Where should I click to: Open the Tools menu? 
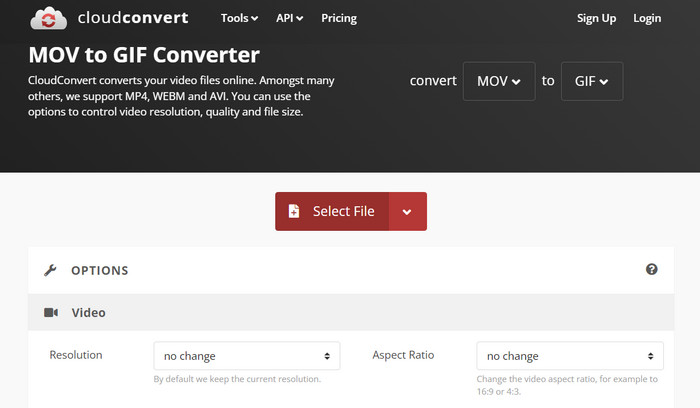click(239, 18)
